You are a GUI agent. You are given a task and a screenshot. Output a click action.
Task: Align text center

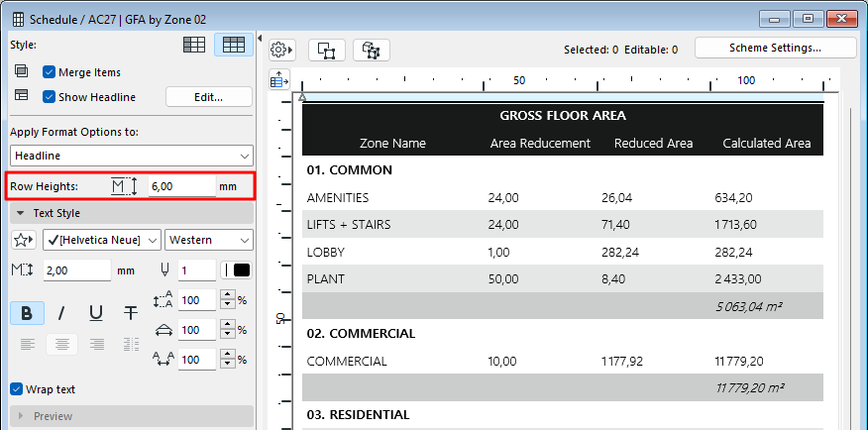[62, 344]
